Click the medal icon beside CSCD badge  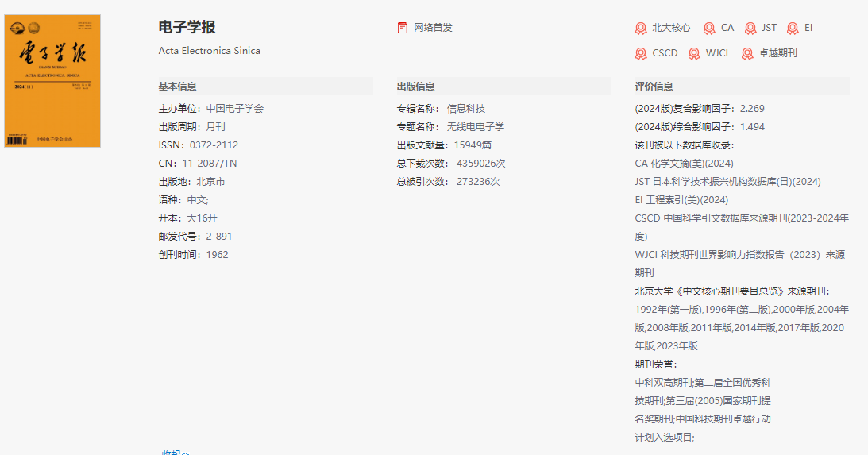click(x=641, y=54)
